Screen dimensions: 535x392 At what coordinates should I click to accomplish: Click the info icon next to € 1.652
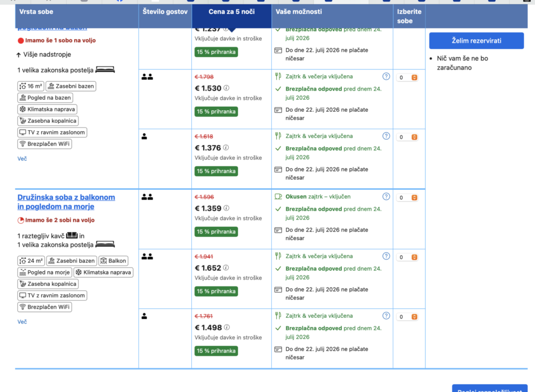[x=226, y=268]
